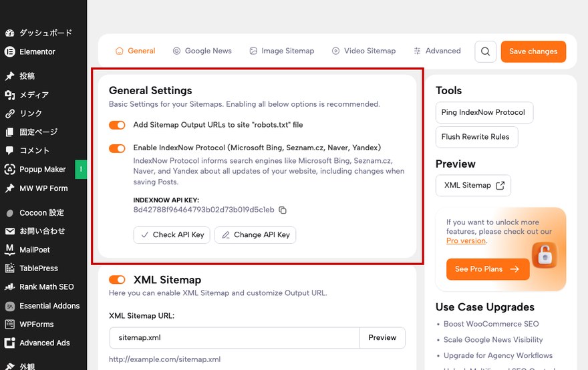Open the メディア menu item
Viewport: 588px width, 370px height.
(x=43, y=95)
